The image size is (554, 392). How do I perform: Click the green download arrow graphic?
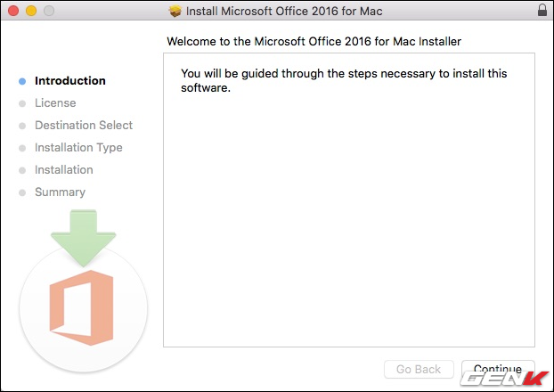(84, 238)
